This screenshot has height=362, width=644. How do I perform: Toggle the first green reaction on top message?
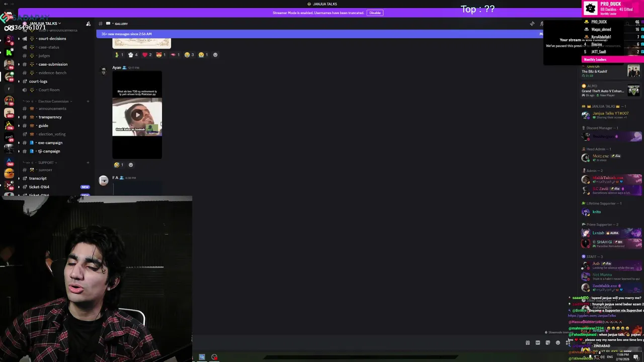[119, 55]
